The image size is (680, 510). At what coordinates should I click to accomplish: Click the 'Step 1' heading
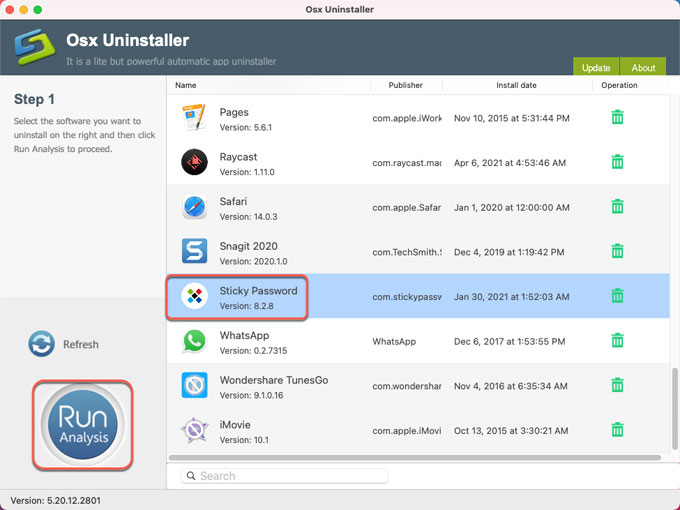point(34,99)
